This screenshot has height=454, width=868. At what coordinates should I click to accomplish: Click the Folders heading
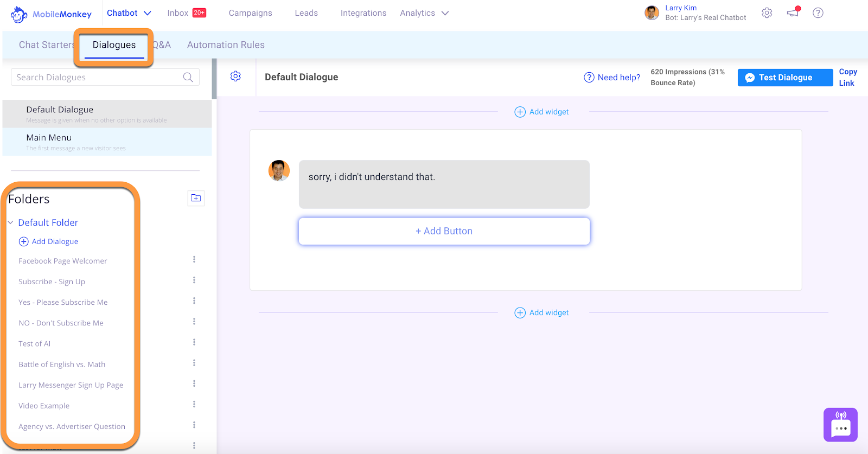29,199
